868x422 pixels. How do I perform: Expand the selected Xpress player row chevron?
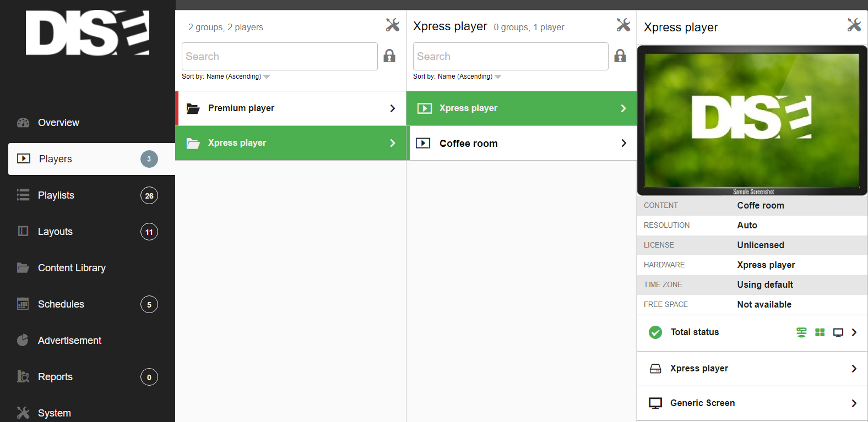(x=623, y=108)
